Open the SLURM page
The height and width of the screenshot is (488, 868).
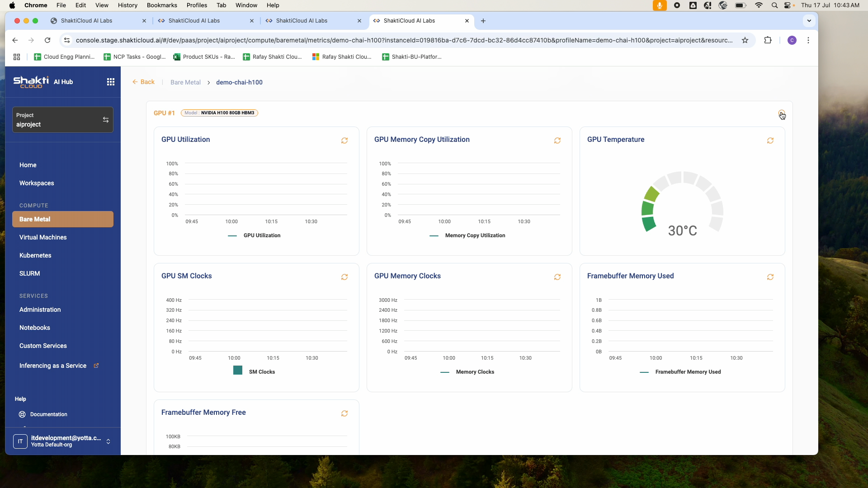pos(30,273)
